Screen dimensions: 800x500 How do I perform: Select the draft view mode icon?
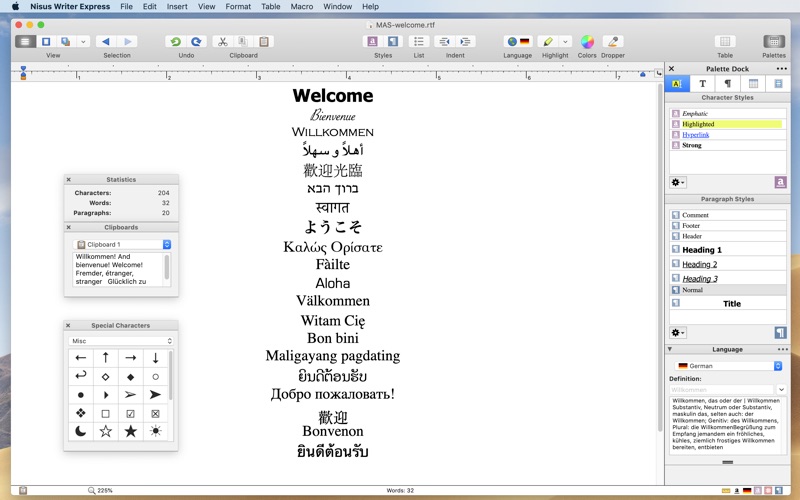(26, 41)
